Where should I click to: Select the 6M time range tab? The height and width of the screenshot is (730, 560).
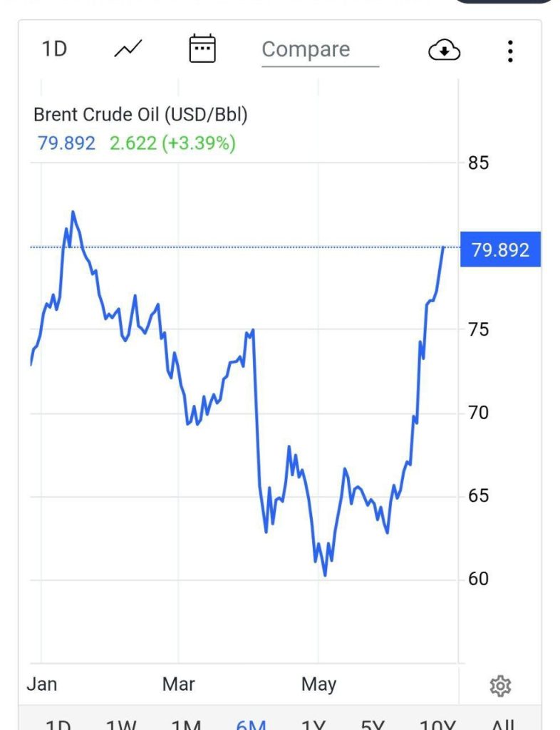click(251, 724)
